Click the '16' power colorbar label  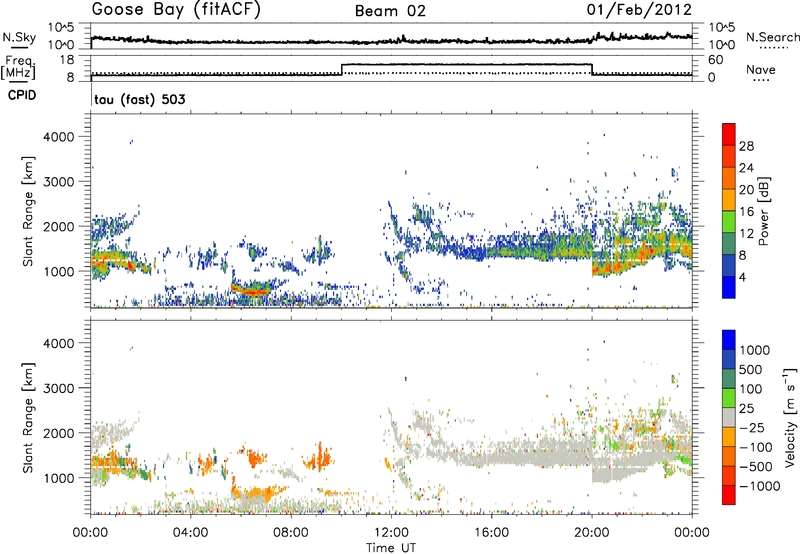point(746,212)
